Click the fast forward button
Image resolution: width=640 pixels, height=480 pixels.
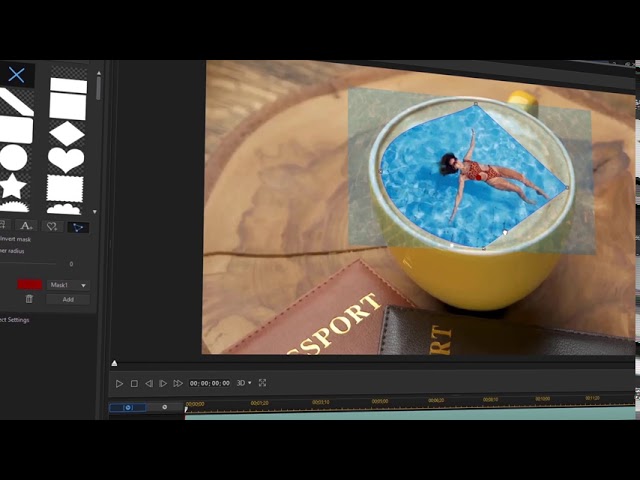[x=178, y=383]
